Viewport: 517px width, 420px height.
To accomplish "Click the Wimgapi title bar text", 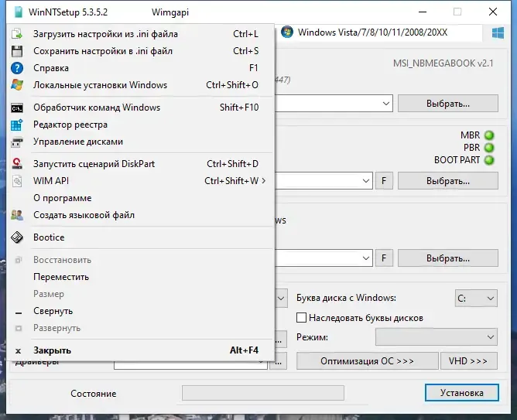I will pos(170,12).
